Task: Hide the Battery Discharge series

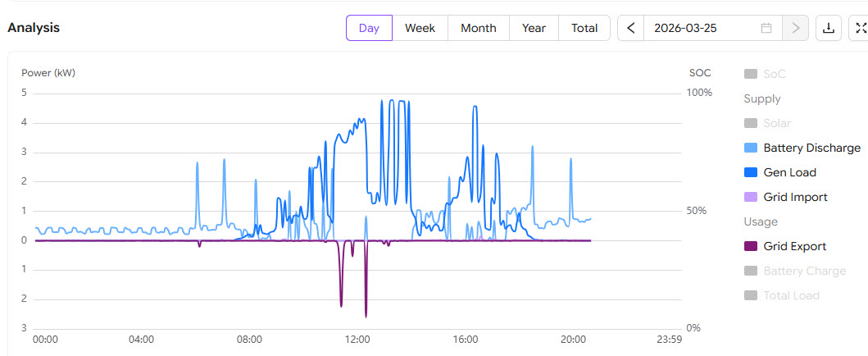Action: coord(751,148)
